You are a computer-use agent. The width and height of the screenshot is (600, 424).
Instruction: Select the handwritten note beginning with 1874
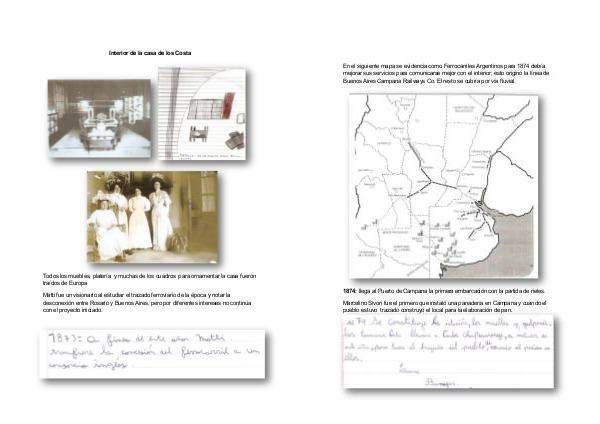[448, 351]
